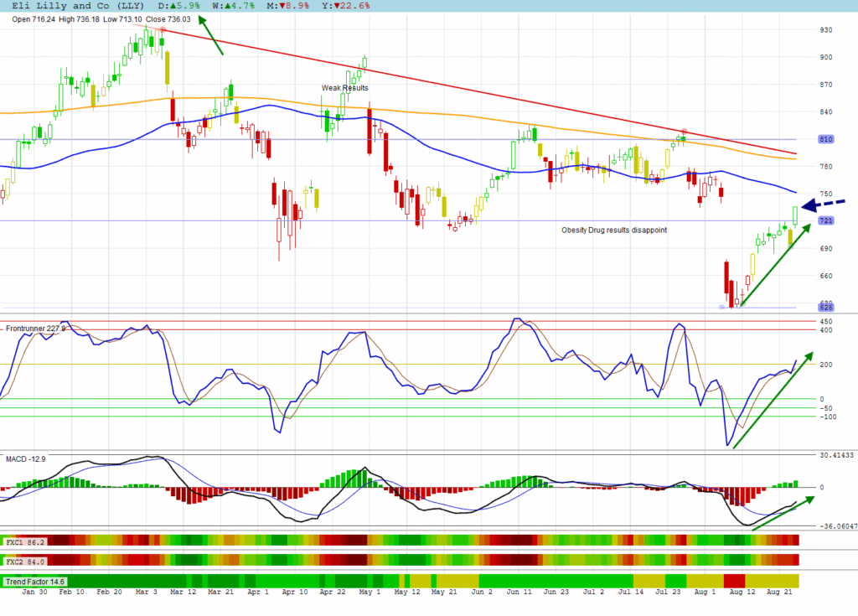Click the Low 713.10 value
This screenshot has height=616, width=858.
[122, 19]
